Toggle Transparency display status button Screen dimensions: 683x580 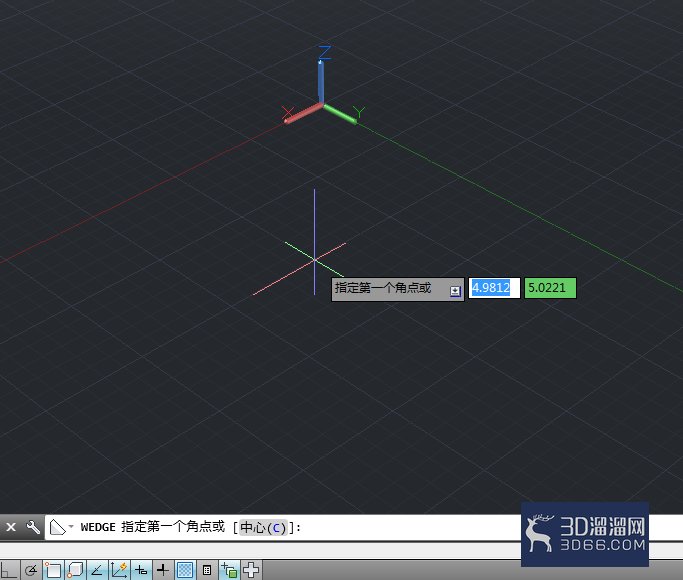tap(185, 570)
